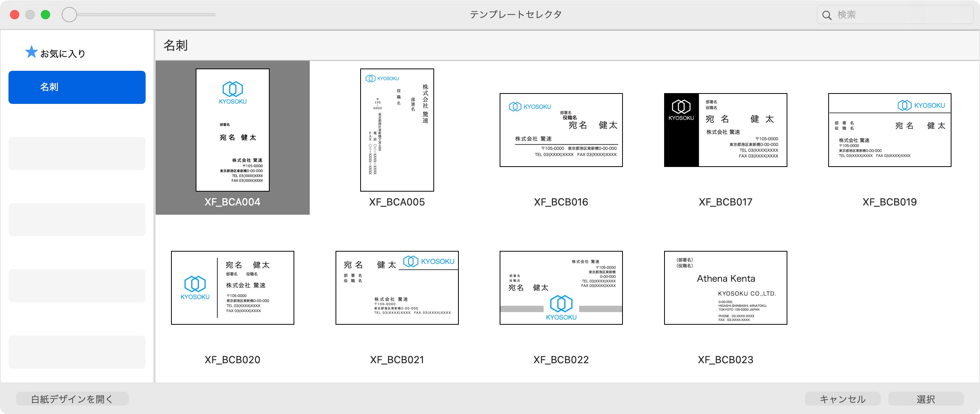The image size is (980, 414).
Task: Select the XF_BCB021 card template
Action: point(397,288)
